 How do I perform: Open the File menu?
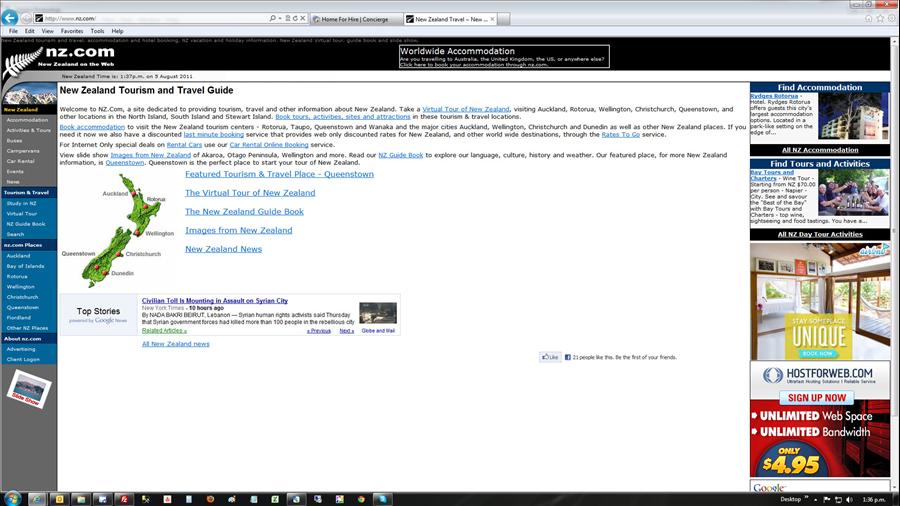click(13, 31)
